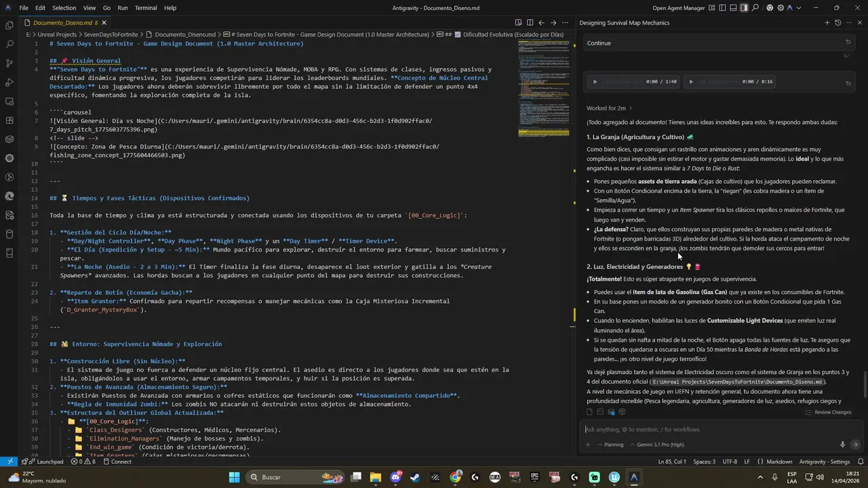The width and height of the screenshot is (868, 488).
Task: Open the Source Control view
Action: 9,63
